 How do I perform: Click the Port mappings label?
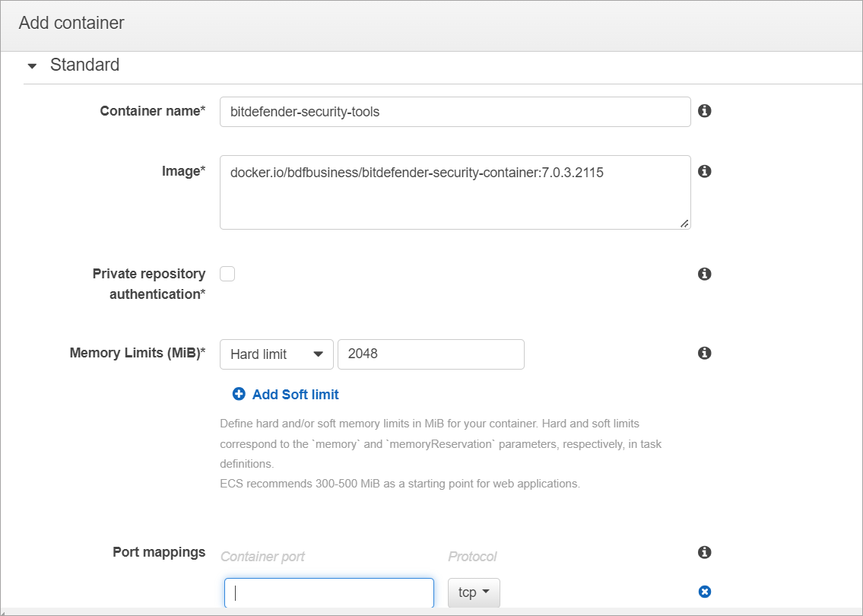pos(159,552)
